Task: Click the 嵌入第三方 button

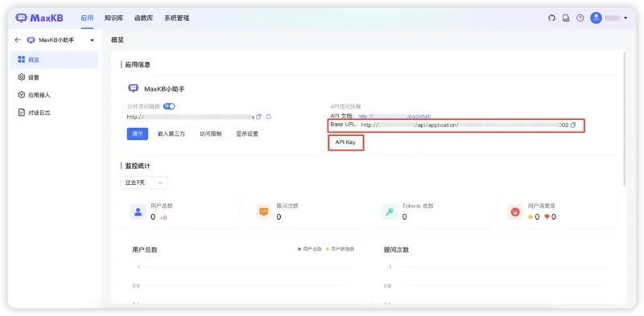Action: 171,133
